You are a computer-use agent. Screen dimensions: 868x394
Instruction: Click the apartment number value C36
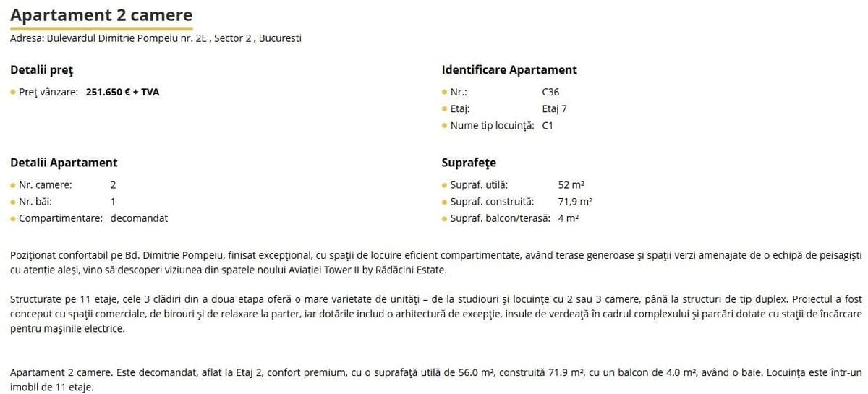coord(550,93)
